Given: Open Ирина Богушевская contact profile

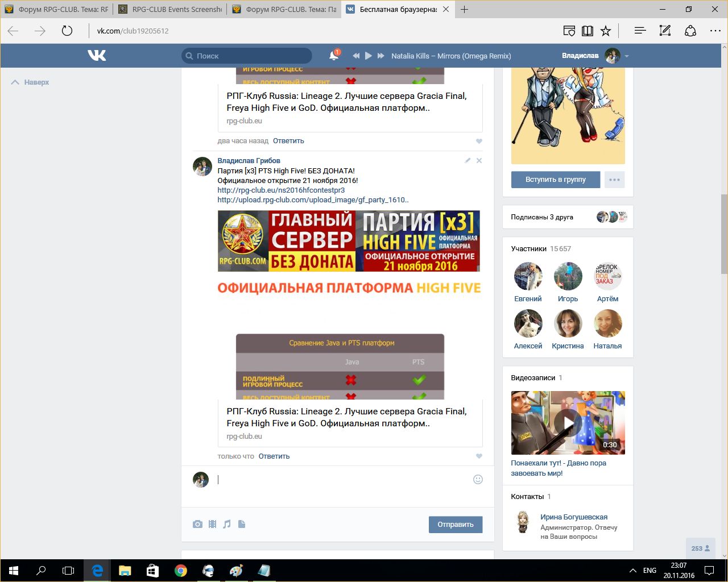Looking at the screenshot, I should click(x=574, y=517).
